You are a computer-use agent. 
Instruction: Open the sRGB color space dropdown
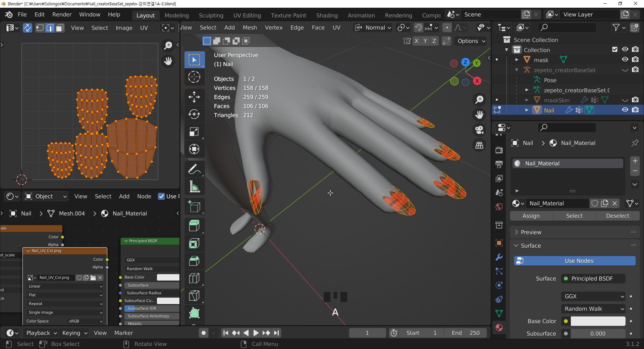point(85,321)
